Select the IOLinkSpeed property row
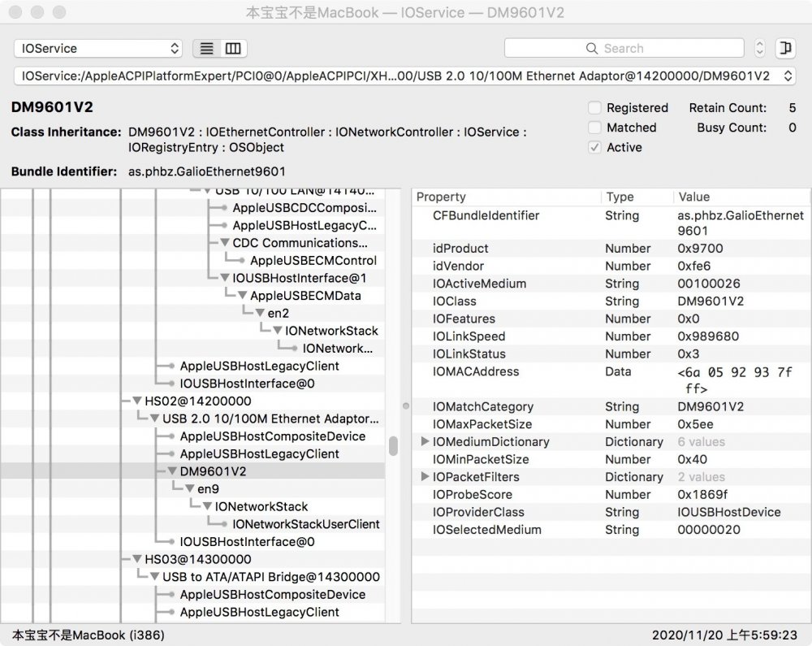812x646 pixels. click(x=611, y=336)
